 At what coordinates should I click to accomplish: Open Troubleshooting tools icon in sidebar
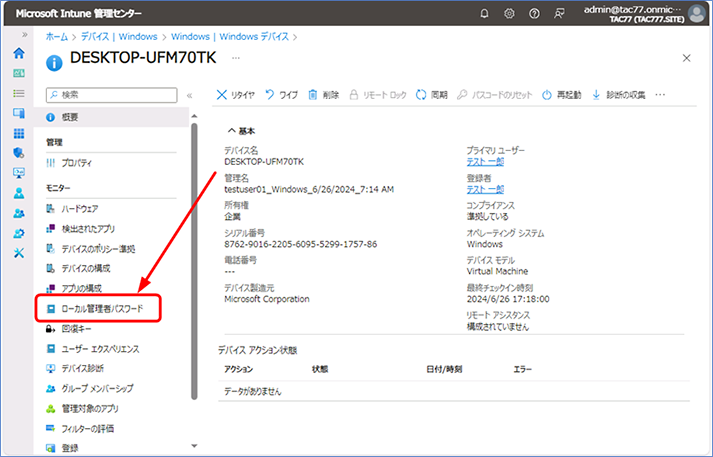coord(19,253)
